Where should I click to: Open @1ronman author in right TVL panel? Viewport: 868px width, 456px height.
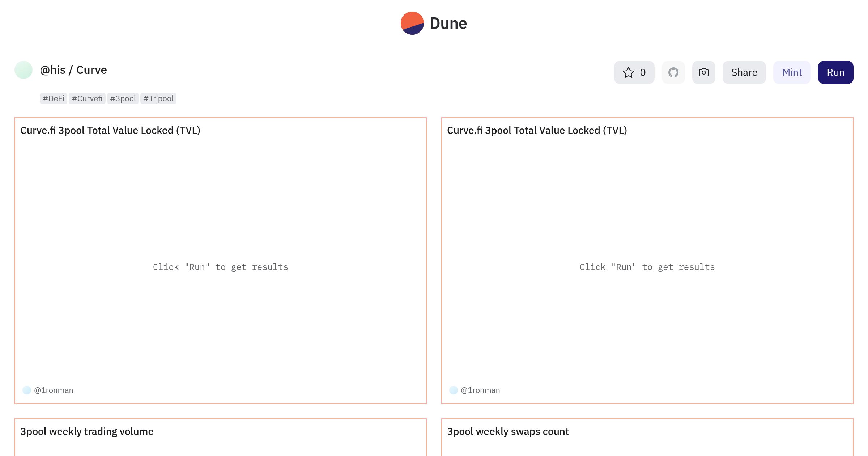(480, 390)
